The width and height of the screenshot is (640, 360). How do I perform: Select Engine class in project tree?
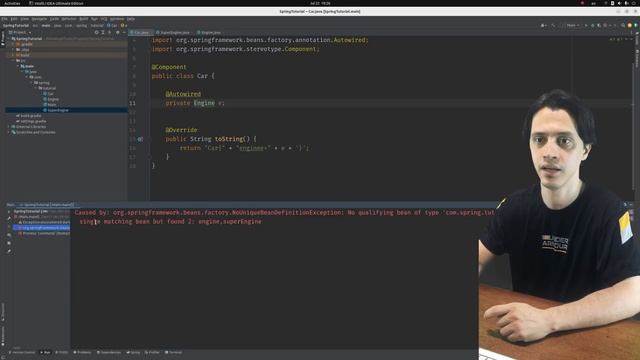(x=51, y=99)
